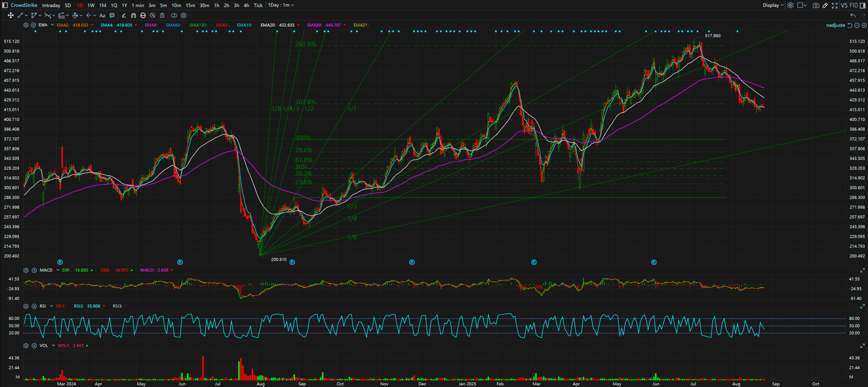
Task: Select the crosshair move cursor tool
Action: (x=10, y=16)
